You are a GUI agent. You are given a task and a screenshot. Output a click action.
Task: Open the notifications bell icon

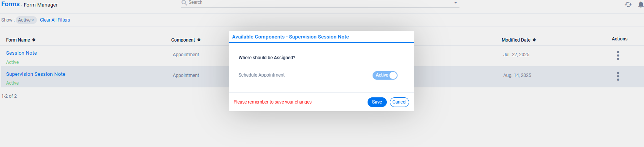[641, 5]
